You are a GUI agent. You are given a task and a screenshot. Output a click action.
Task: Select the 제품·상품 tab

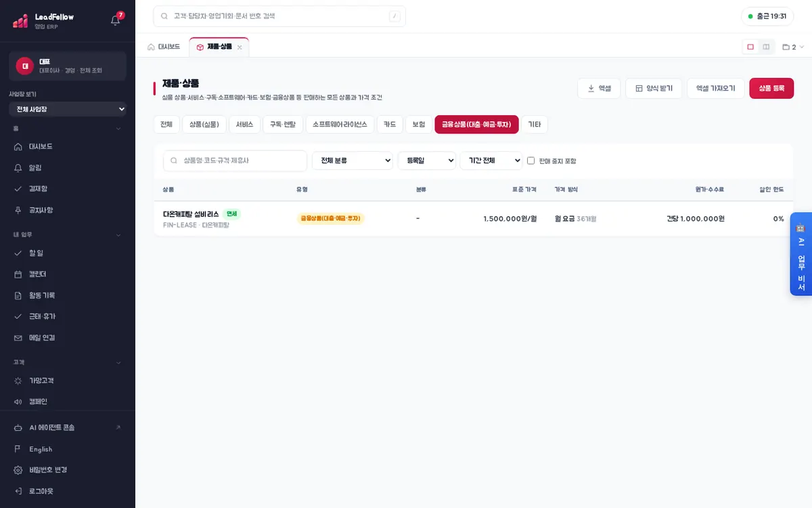[219, 47]
